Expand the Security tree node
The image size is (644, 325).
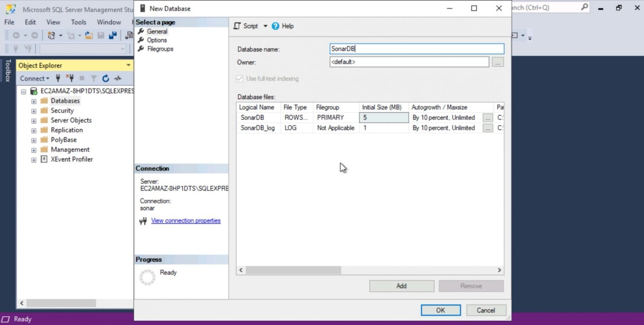click(34, 111)
